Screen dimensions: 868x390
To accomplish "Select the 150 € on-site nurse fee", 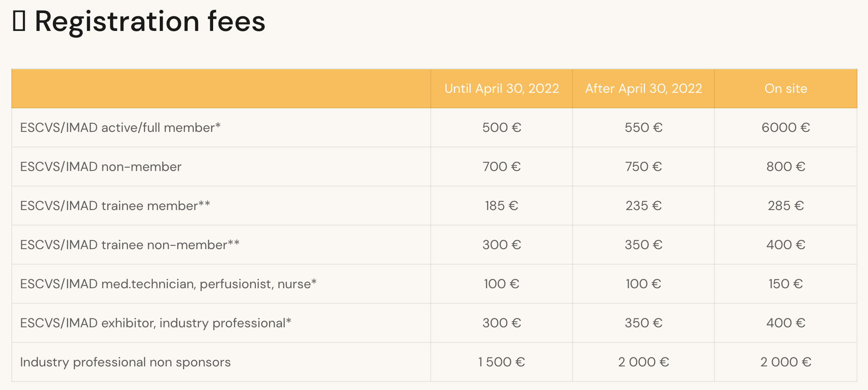I will pyautogui.click(x=785, y=284).
